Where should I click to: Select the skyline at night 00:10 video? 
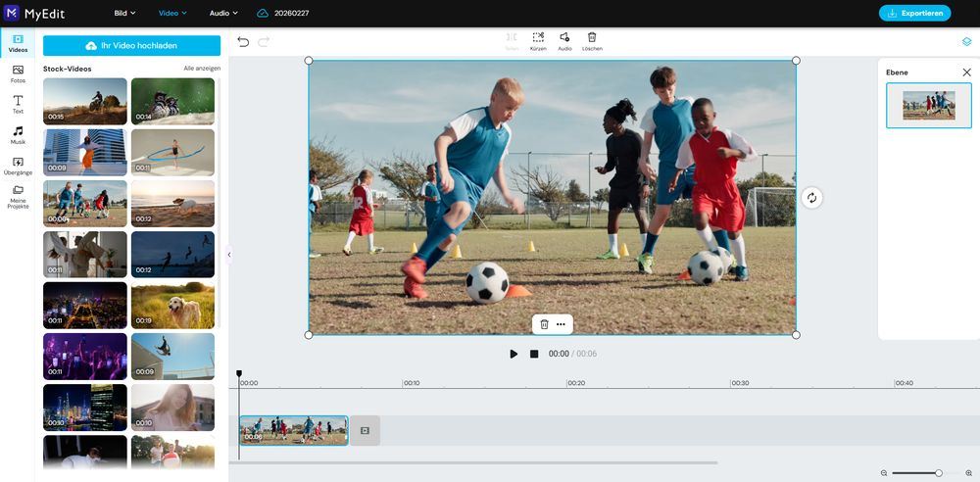point(85,408)
